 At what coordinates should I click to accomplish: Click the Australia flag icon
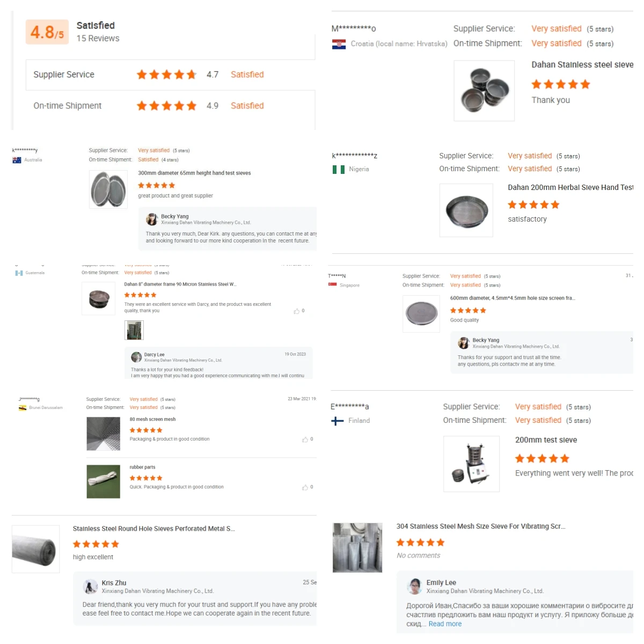(x=17, y=160)
